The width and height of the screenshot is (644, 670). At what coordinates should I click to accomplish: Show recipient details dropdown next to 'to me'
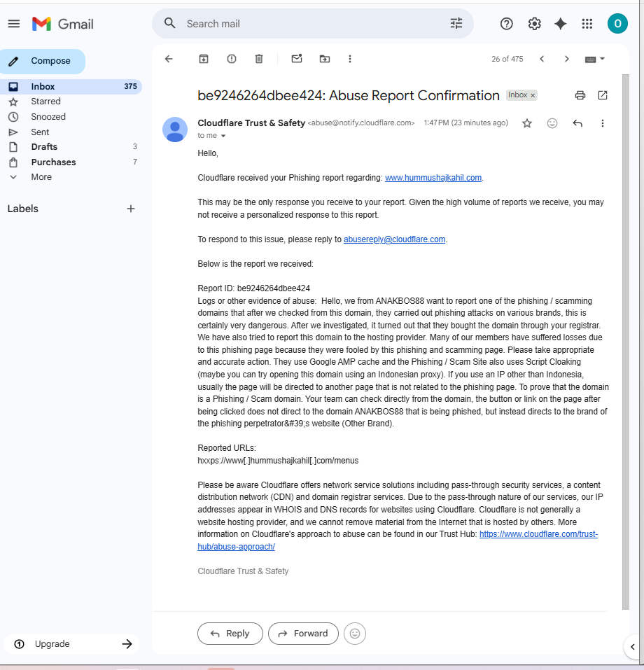(x=223, y=136)
